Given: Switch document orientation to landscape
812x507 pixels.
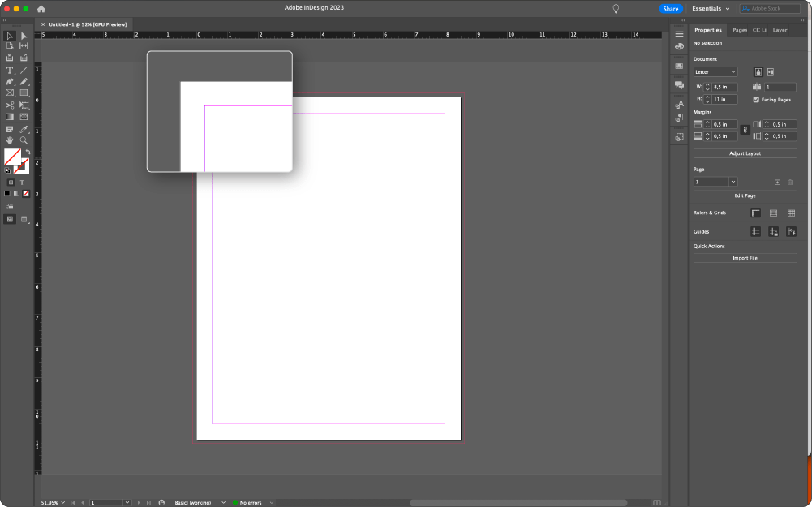Looking at the screenshot, I should [771, 71].
